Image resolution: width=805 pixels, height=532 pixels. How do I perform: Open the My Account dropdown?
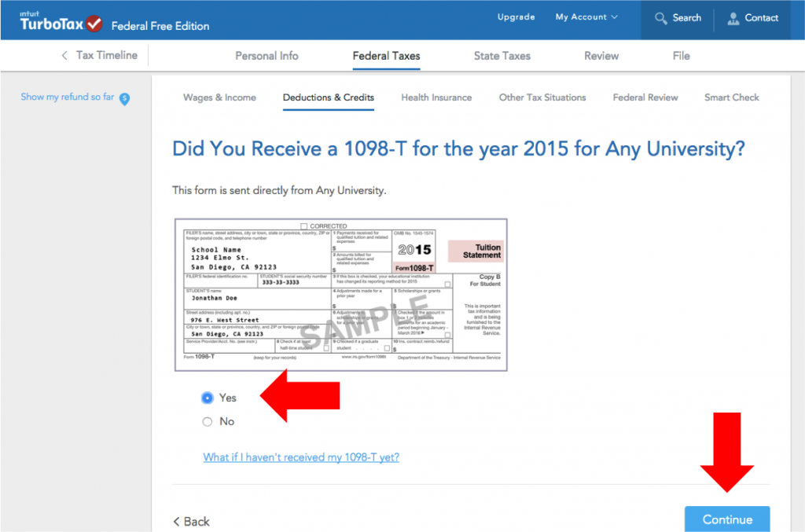tap(585, 17)
